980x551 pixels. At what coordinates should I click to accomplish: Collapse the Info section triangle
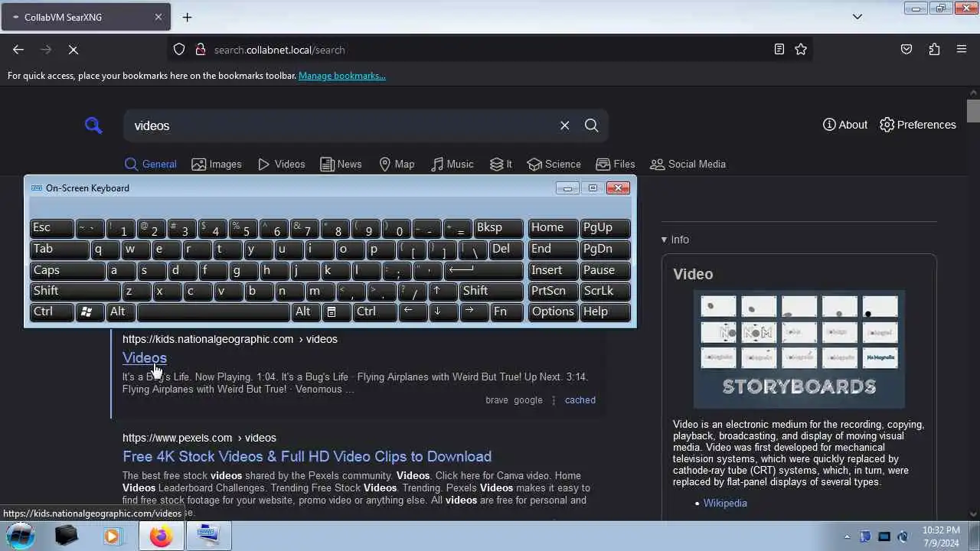[665, 240]
